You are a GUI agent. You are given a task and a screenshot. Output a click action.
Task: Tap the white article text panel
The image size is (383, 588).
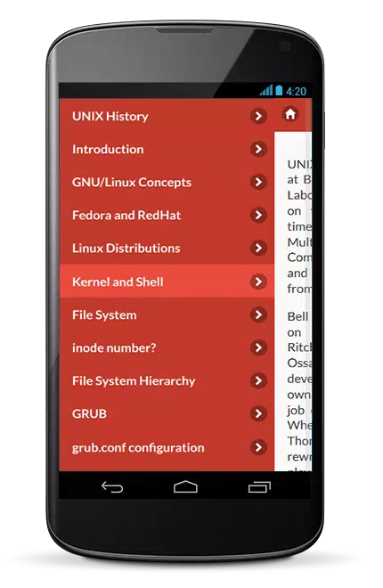point(293,301)
